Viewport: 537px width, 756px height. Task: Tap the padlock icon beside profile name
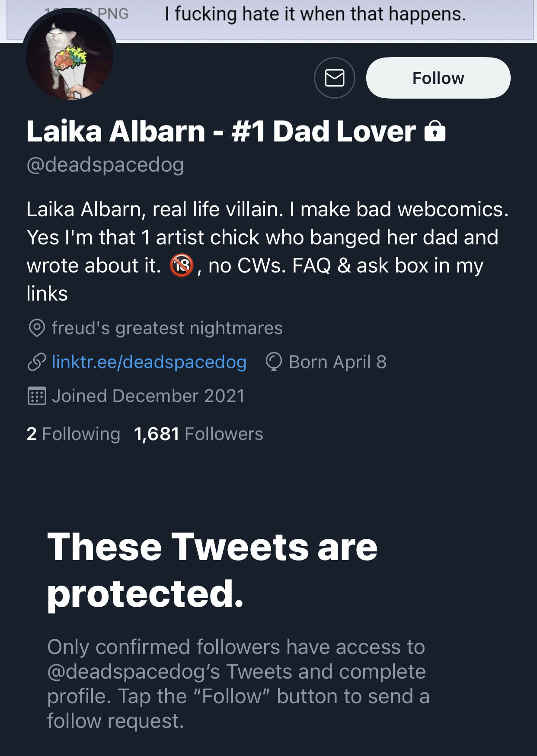(x=435, y=131)
